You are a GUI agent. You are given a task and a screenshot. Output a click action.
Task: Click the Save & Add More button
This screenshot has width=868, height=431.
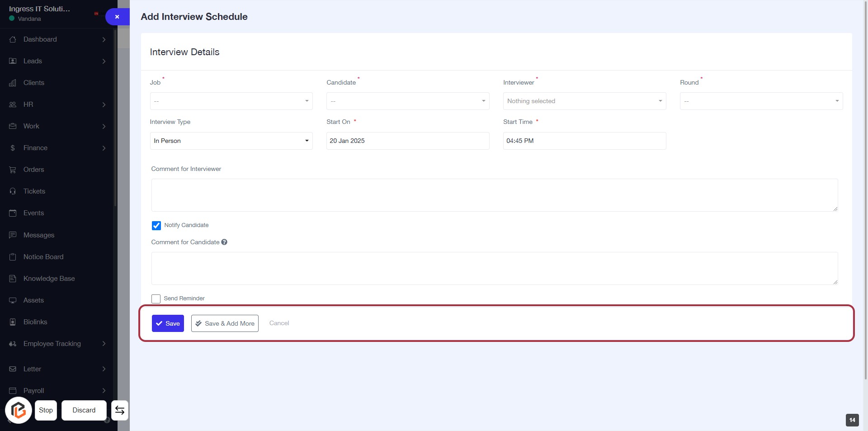225,323
